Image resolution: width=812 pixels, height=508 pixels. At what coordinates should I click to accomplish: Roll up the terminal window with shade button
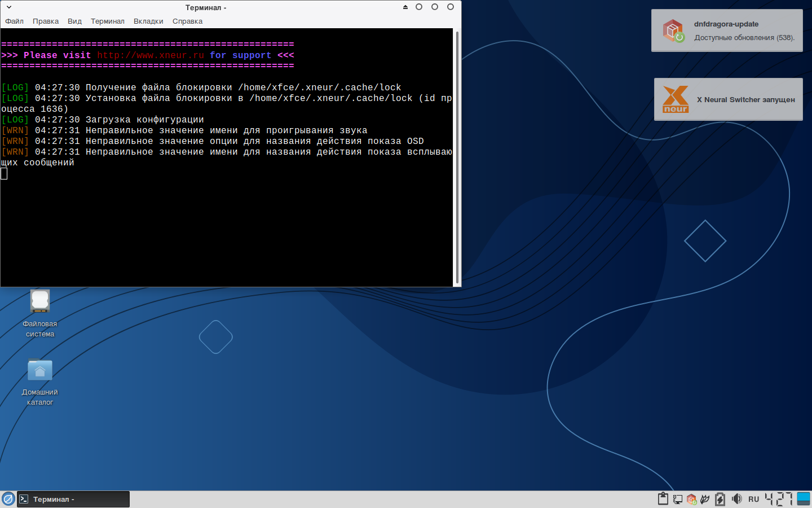pyautogui.click(x=405, y=7)
